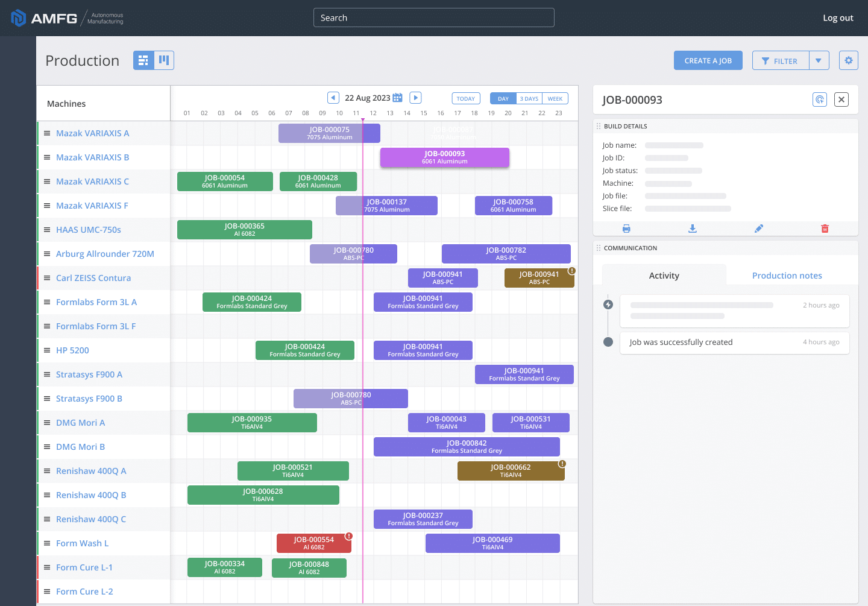Edit job with pencil icon

point(759,229)
